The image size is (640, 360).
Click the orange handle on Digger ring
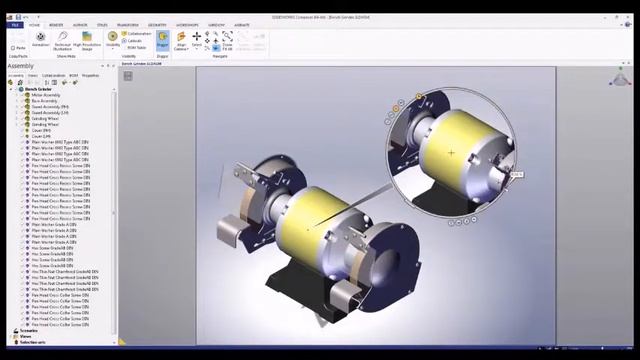[x=395, y=109]
